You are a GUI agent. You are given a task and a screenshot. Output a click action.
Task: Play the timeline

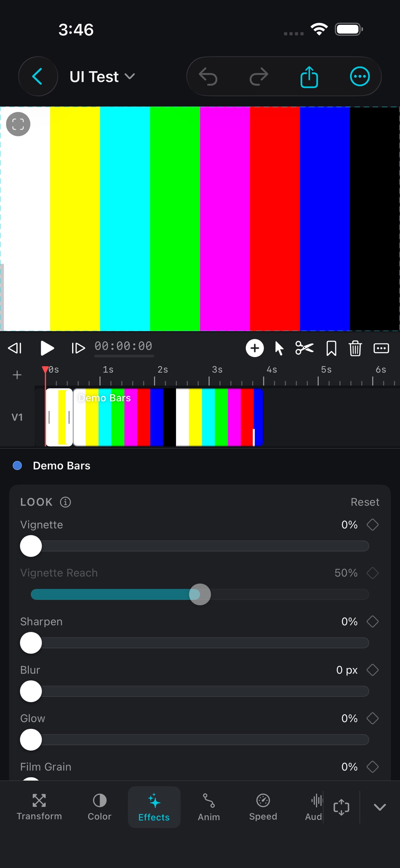pyautogui.click(x=47, y=348)
